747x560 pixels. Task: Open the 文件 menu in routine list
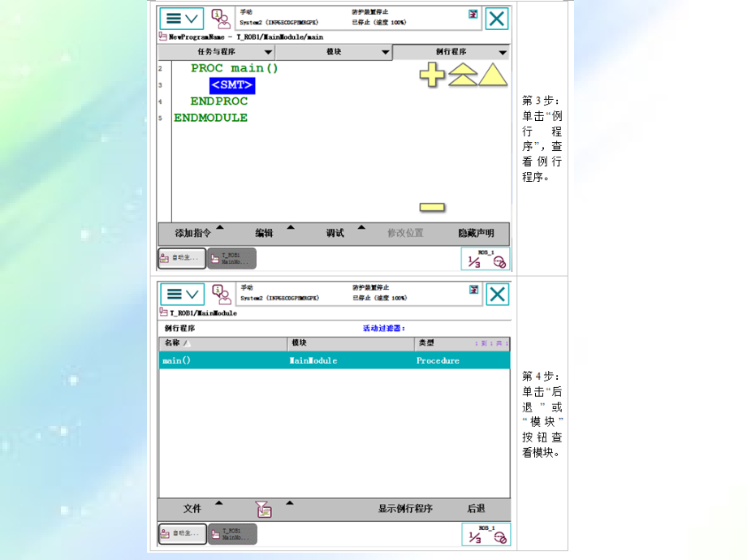coord(192,509)
